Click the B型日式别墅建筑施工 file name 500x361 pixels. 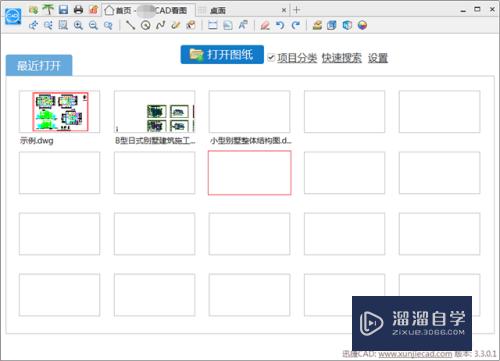click(155, 141)
